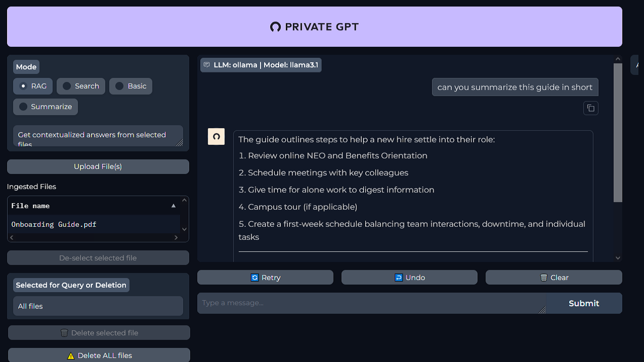The image size is (644, 362).
Task: Sort by File name column arrow
Action: [174, 206]
